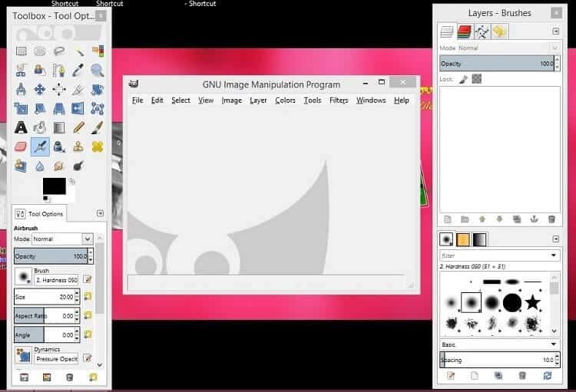Toggle link for Aspect Ratio setting
Screen dimensions: 576x392
pyautogui.click(x=88, y=315)
